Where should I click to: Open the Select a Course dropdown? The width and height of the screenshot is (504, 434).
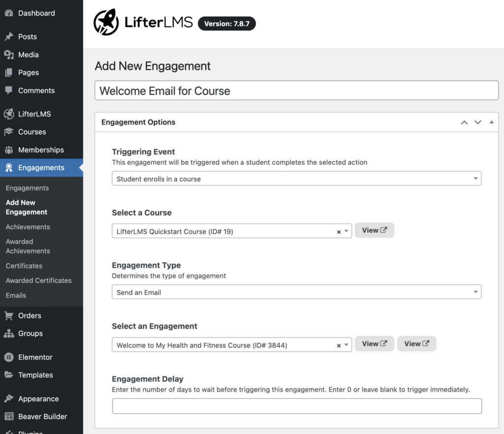pos(232,231)
